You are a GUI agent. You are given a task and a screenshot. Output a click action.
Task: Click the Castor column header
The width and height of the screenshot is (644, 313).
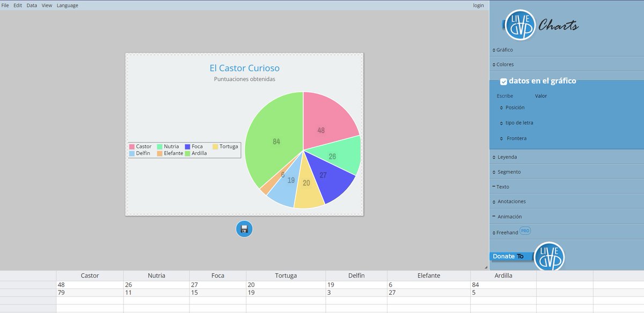click(90, 275)
